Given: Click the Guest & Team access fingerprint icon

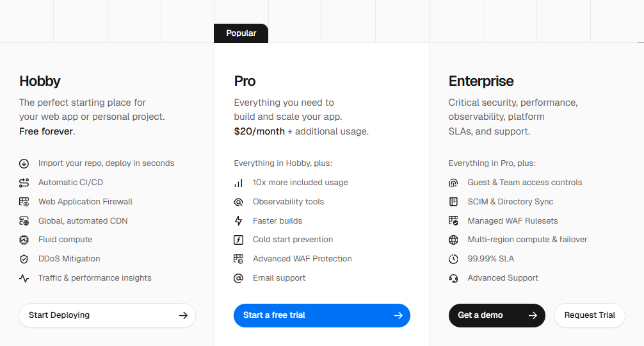Looking at the screenshot, I should (x=454, y=183).
